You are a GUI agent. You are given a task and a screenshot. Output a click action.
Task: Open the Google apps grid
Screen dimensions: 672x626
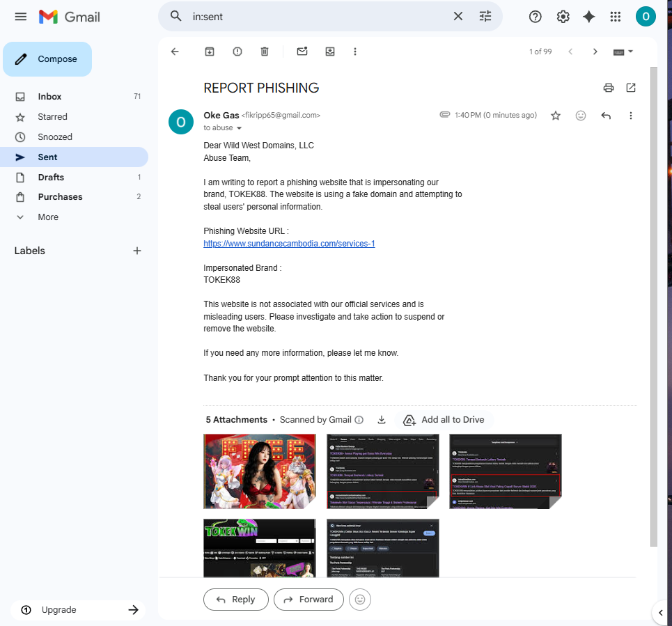(x=616, y=17)
